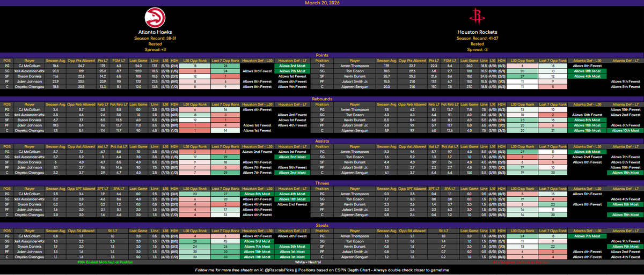The width and height of the screenshot is (644, 275).
Task: Click Jalen Johnson's 22.9 season average in Points
Action: pos(57,80)
